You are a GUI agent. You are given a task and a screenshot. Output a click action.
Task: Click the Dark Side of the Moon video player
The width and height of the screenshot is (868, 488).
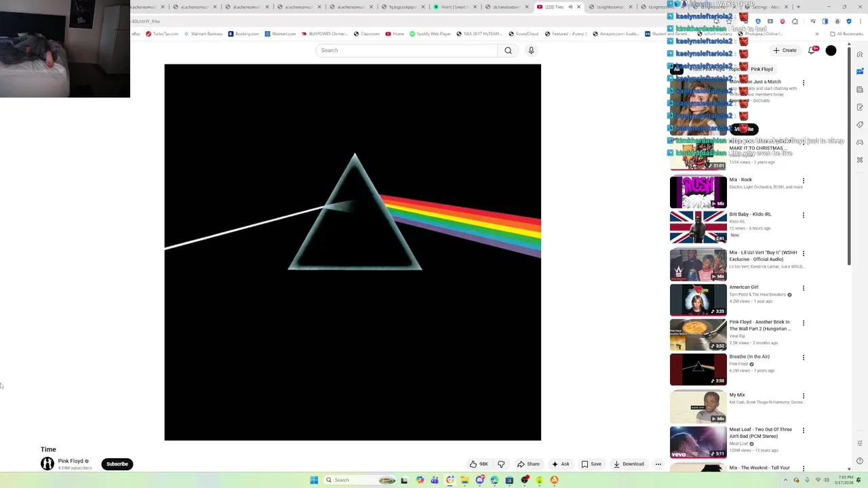(353, 252)
